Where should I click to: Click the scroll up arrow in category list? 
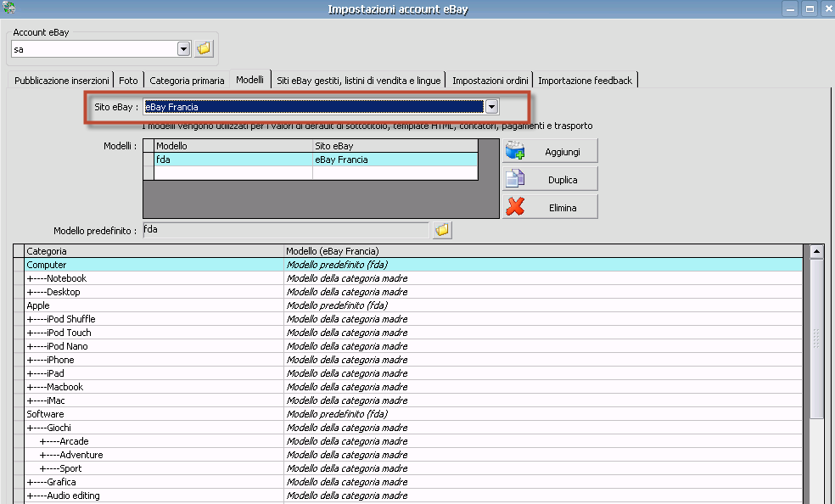coord(816,251)
